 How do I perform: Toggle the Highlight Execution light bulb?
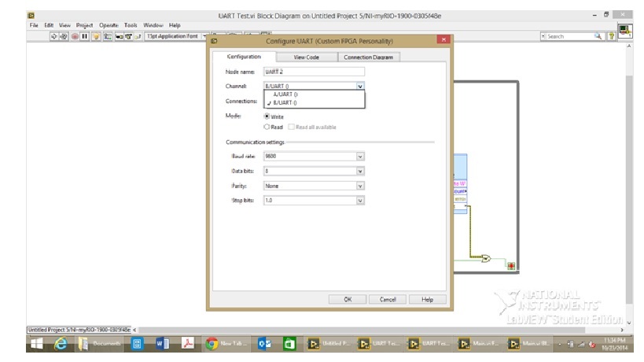coord(96,36)
